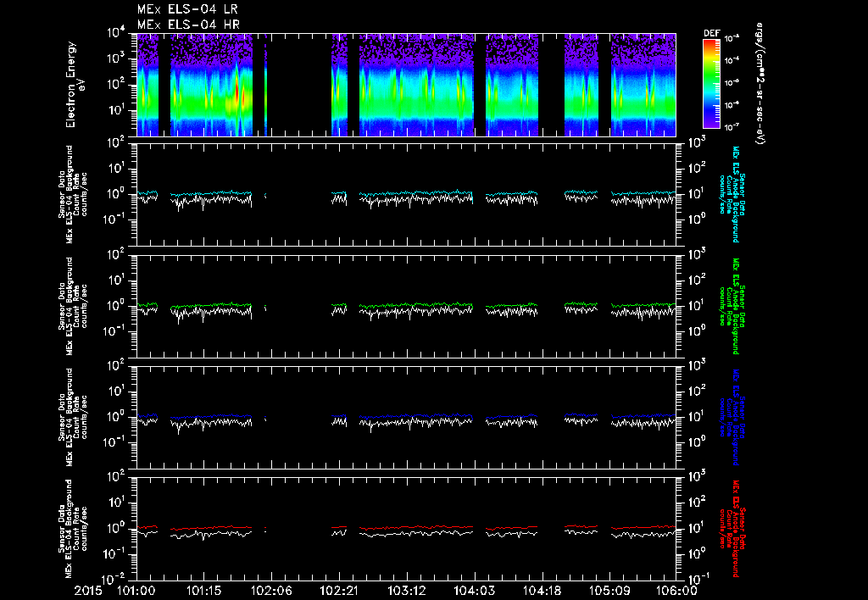Click the 10^4 tick atop the spectrogram axis
868x600 pixels.
[117, 33]
